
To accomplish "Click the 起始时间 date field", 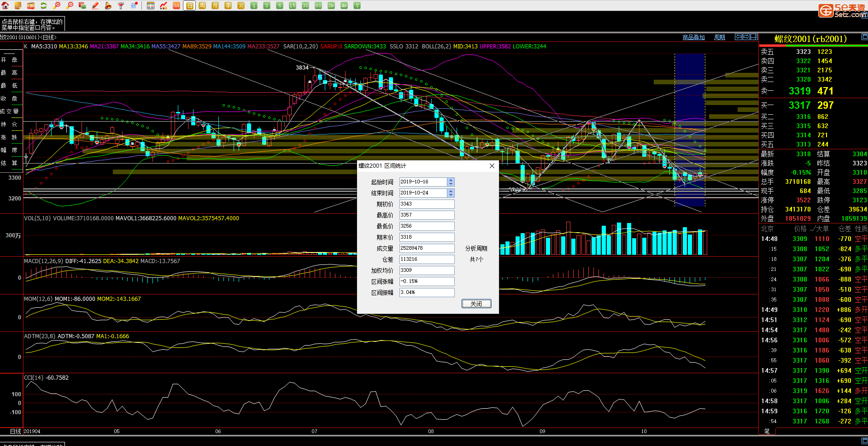I will (423, 182).
